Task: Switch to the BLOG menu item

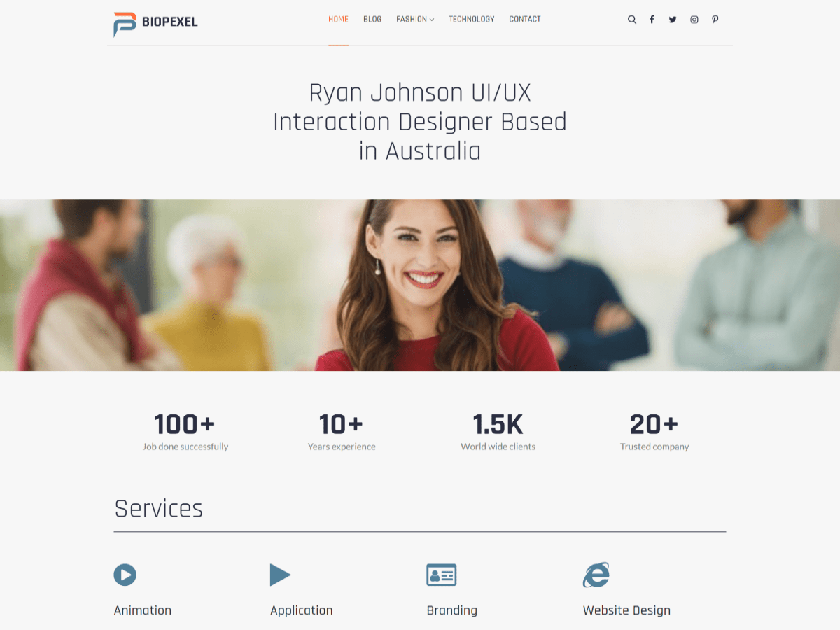Action: tap(372, 20)
